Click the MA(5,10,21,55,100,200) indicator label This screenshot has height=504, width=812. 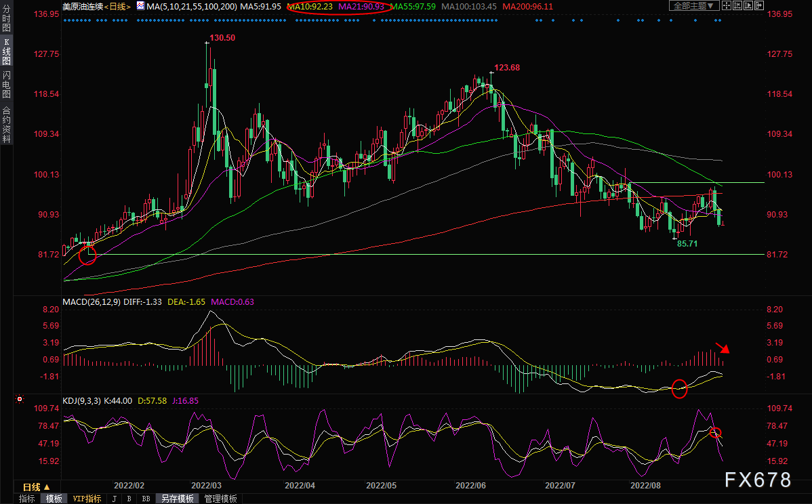[x=192, y=7]
